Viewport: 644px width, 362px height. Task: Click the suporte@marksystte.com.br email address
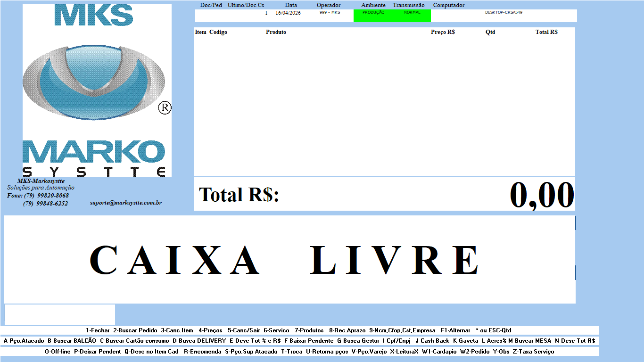click(x=126, y=203)
